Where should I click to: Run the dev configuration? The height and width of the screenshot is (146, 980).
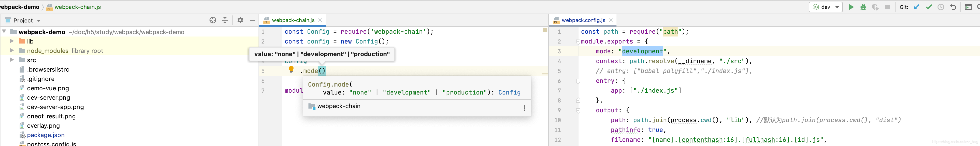tap(851, 7)
